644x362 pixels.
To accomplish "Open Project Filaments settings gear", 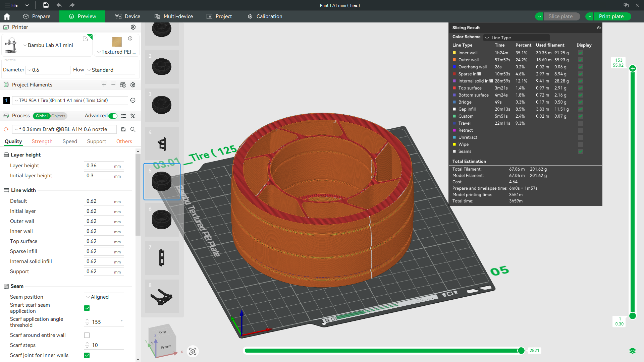I will 133,85.
